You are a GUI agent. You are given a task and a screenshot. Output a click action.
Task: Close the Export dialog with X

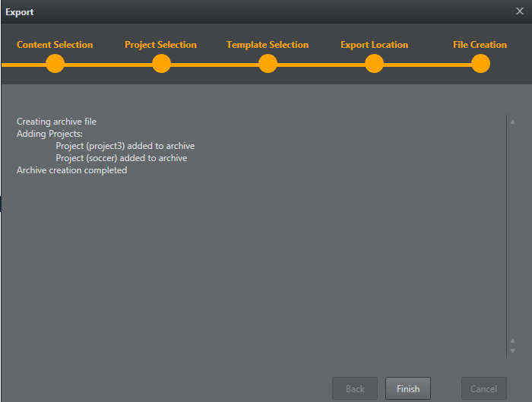click(520, 11)
